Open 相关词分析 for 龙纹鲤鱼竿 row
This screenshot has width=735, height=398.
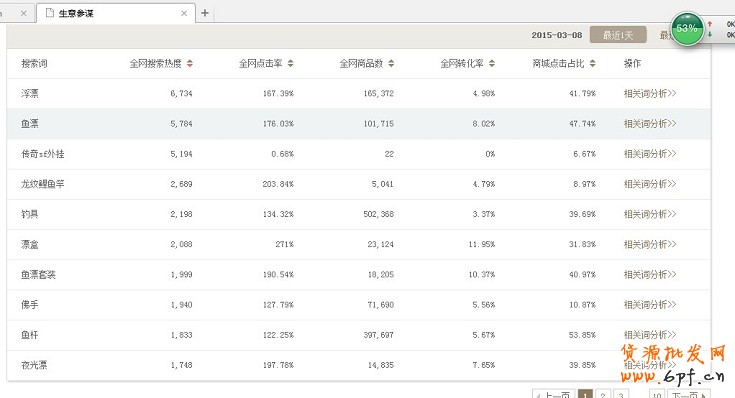[x=650, y=184]
